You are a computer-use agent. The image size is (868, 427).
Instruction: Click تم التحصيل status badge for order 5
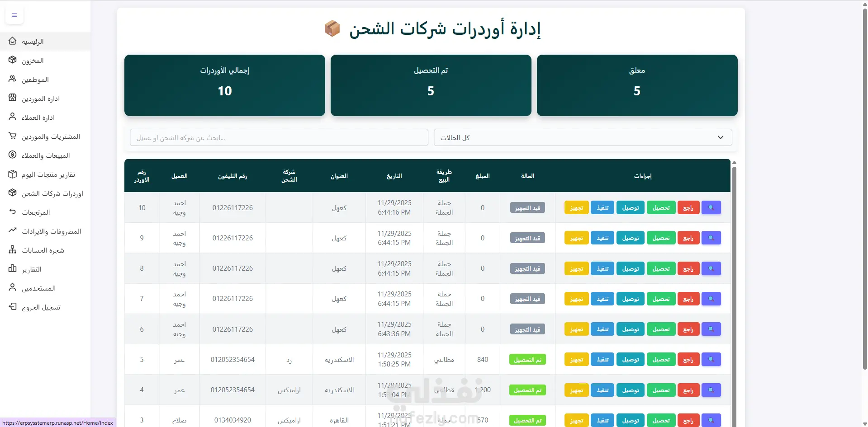click(527, 360)
